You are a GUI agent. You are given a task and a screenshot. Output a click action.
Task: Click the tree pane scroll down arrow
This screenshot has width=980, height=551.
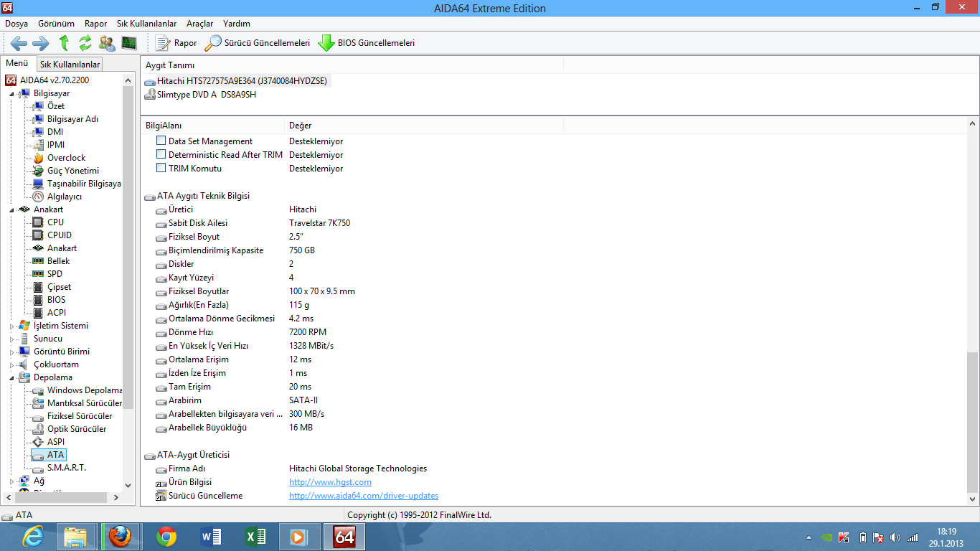click(128, 486)
